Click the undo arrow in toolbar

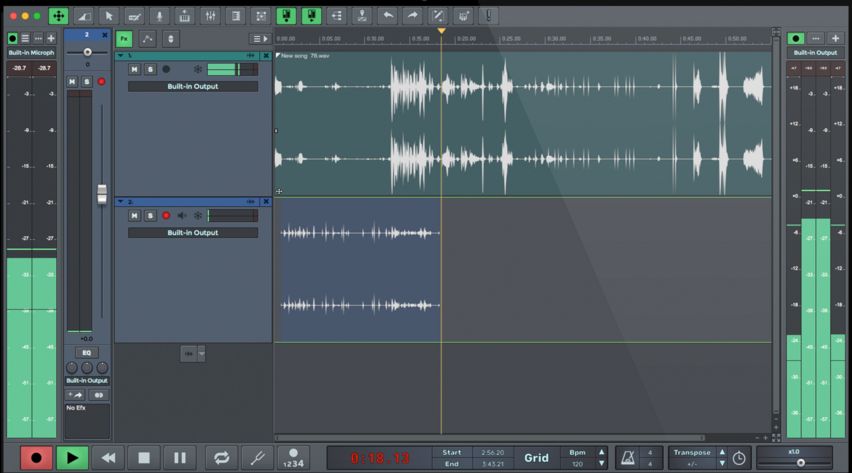[x=387, y=16]
